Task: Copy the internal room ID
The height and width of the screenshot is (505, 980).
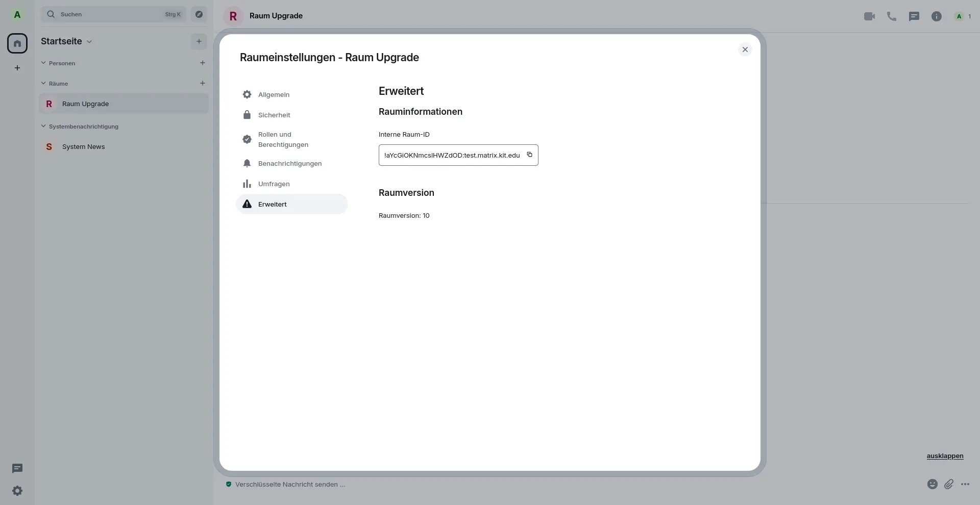Action: click(529, 155)
